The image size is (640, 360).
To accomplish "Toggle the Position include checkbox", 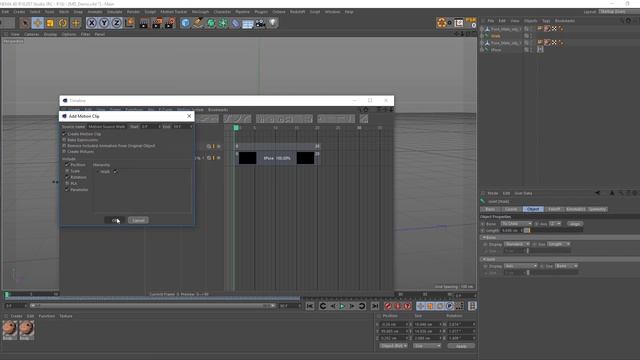I will tap(67, 164).
